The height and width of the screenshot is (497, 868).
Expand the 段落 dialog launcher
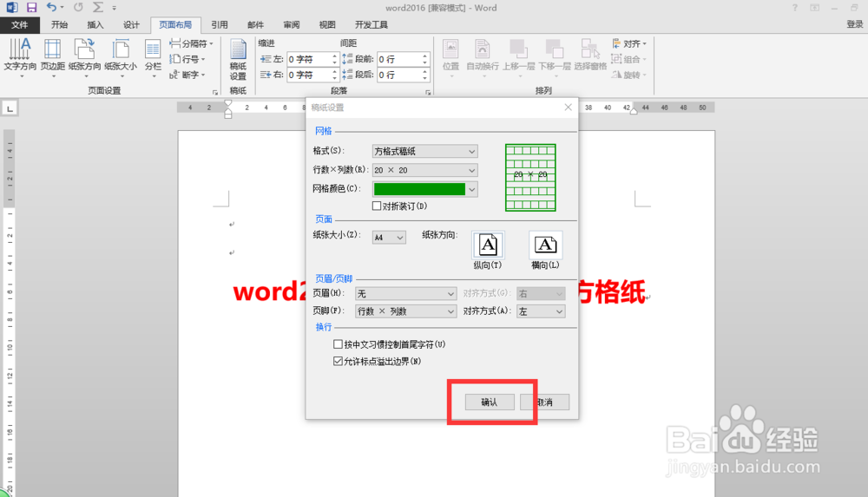click(x=427, y=92)
